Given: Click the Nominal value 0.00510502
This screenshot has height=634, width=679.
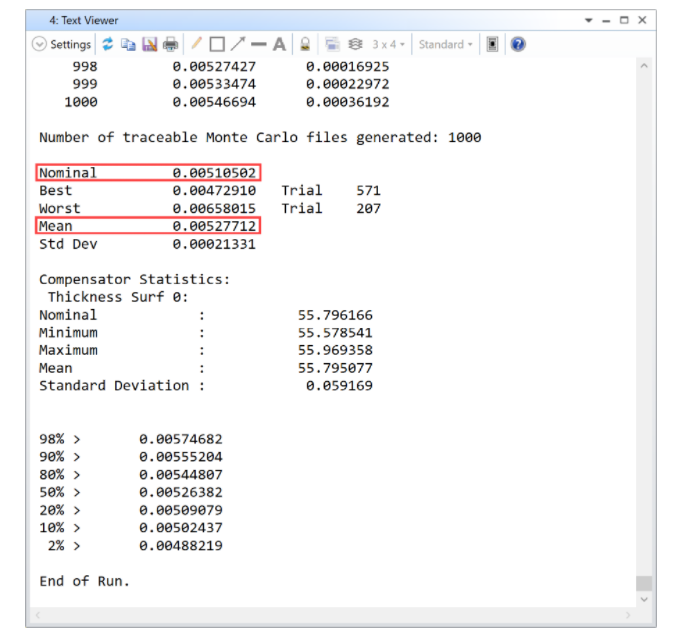Looking at the screenshot, I should (x=214, y=173).
